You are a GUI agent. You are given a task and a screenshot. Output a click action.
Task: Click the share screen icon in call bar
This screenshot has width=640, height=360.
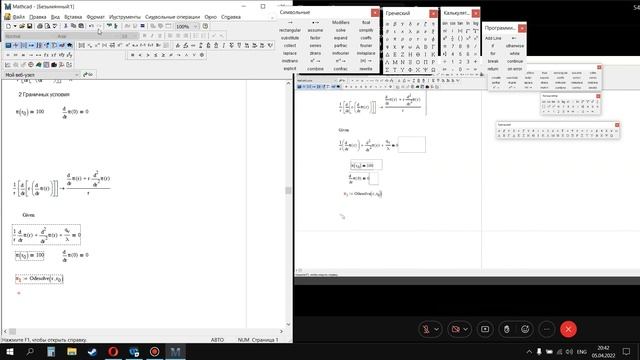tap(485, 329)
